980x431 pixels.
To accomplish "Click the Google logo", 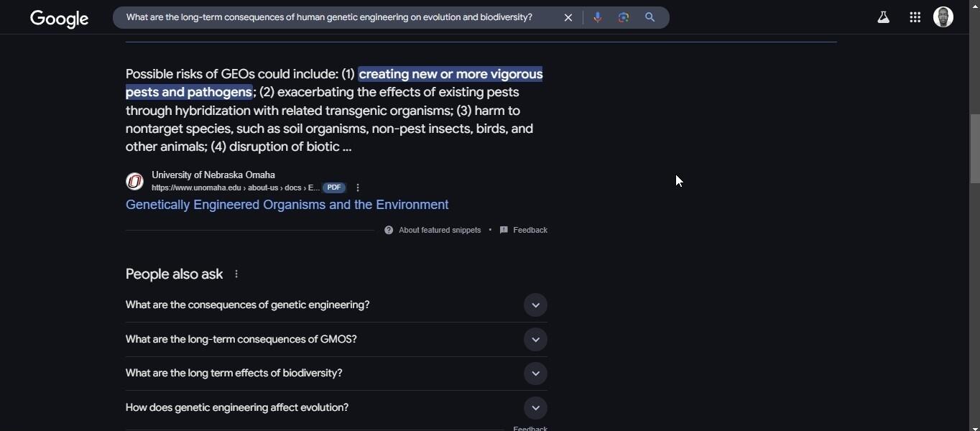I will coord(59,18).
